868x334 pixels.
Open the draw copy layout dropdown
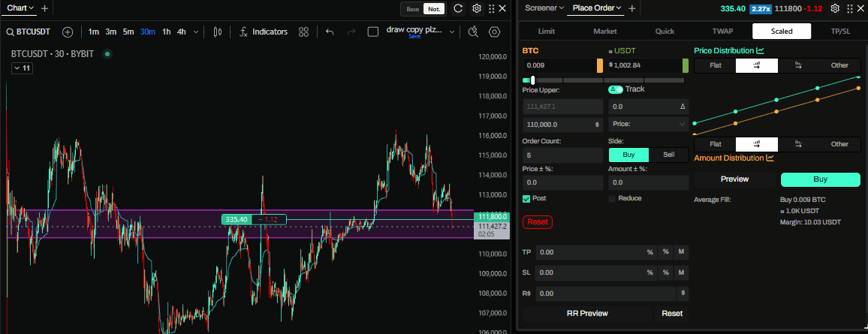coord(451,31)
